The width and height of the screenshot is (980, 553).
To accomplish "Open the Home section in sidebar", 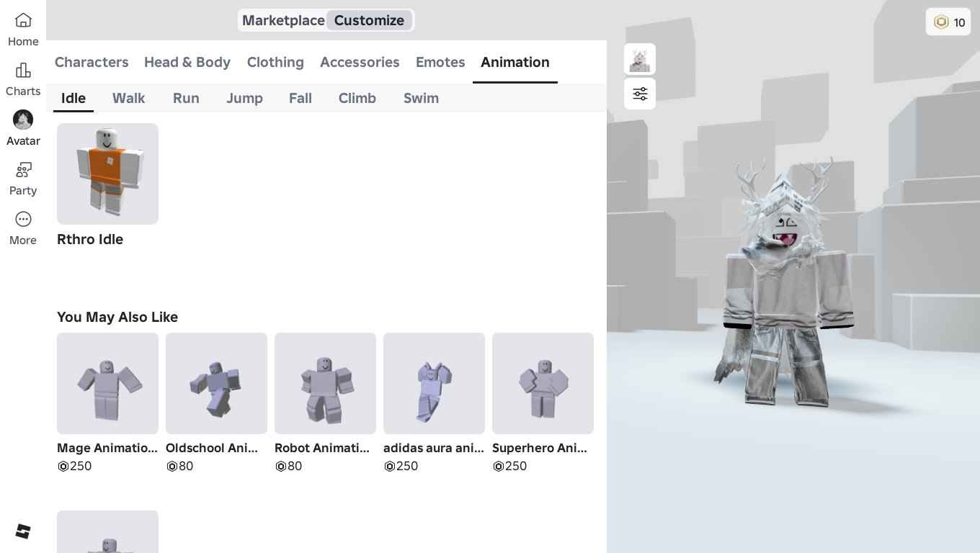I will pos(23,27).
